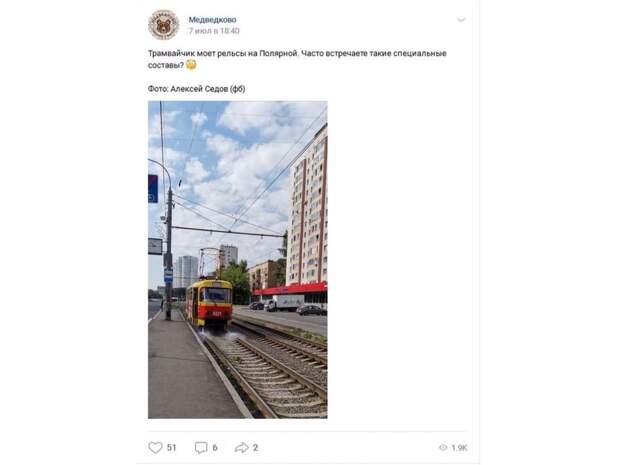The height and width of the screenshot is (465, 620).
Task: Click the like count 51
Action: [x=171, y=448]
